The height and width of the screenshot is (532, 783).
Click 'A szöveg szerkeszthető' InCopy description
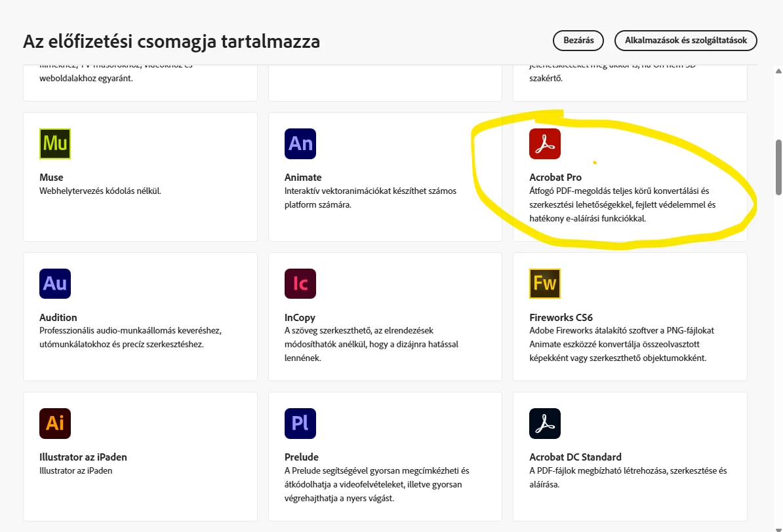pos(372,345)
